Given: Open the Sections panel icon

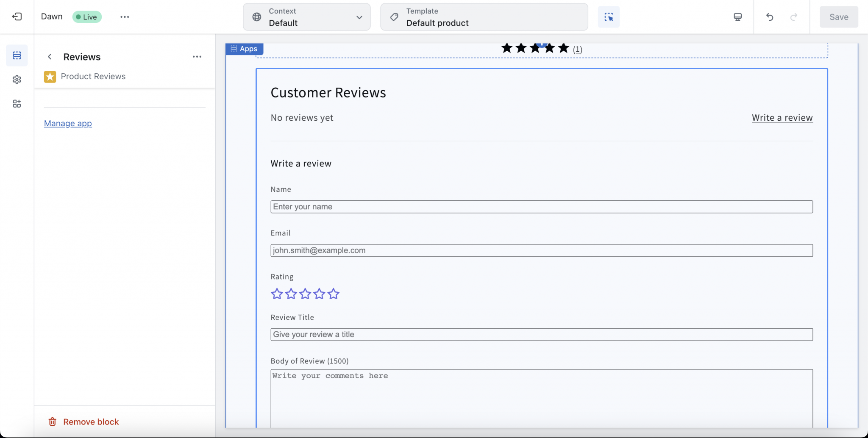Looking at the screenshot, I should point(17,55).
